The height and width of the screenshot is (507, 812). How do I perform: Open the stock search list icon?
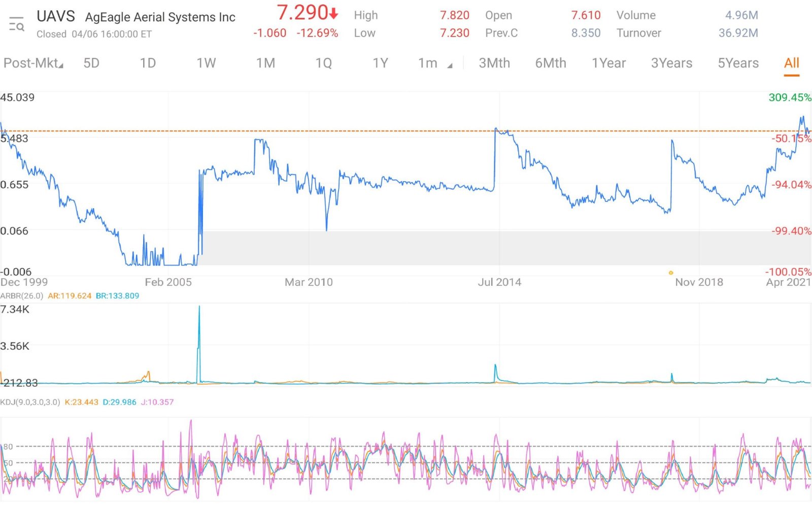pos(16,24)
